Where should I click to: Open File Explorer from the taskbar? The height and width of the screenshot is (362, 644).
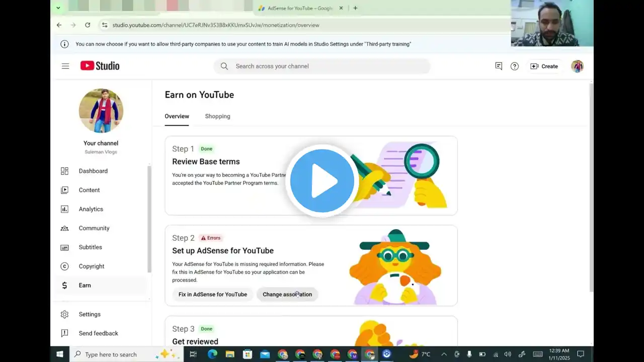(x=230, y=354)
